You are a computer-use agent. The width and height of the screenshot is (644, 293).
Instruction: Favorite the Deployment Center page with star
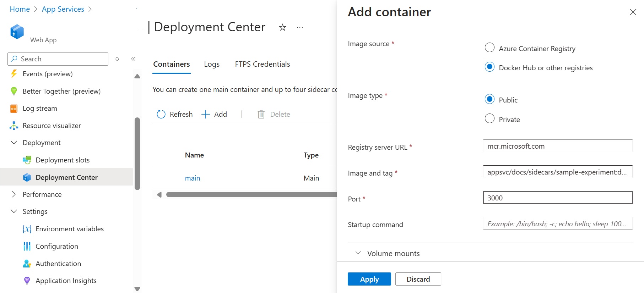pyautogui.click(x=282, y=27)
